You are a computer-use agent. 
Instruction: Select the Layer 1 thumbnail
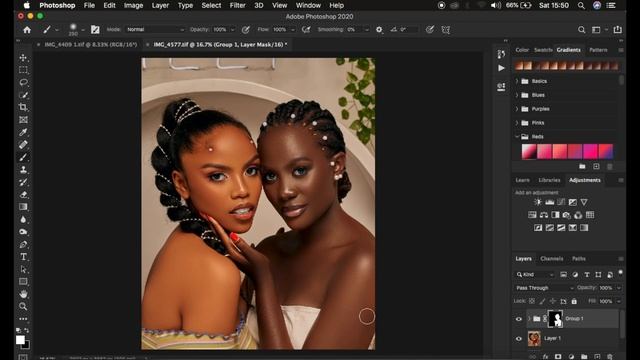(x=534, y=338)
